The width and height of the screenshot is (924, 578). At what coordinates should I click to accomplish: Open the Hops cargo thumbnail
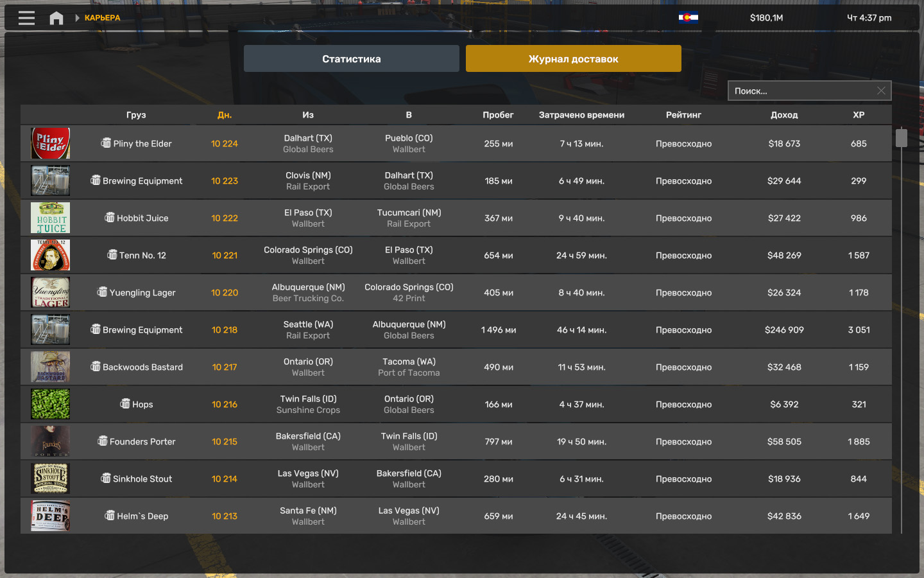coord(51,404)
